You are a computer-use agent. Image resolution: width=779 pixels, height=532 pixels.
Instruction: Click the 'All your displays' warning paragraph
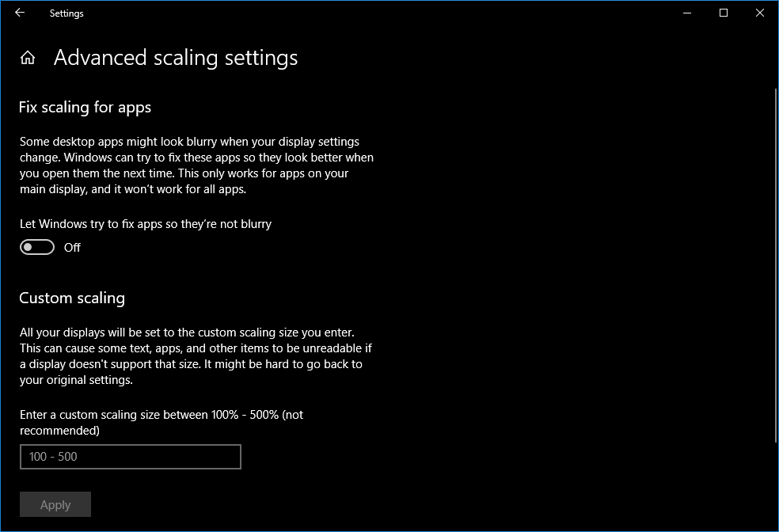(196, 356)
